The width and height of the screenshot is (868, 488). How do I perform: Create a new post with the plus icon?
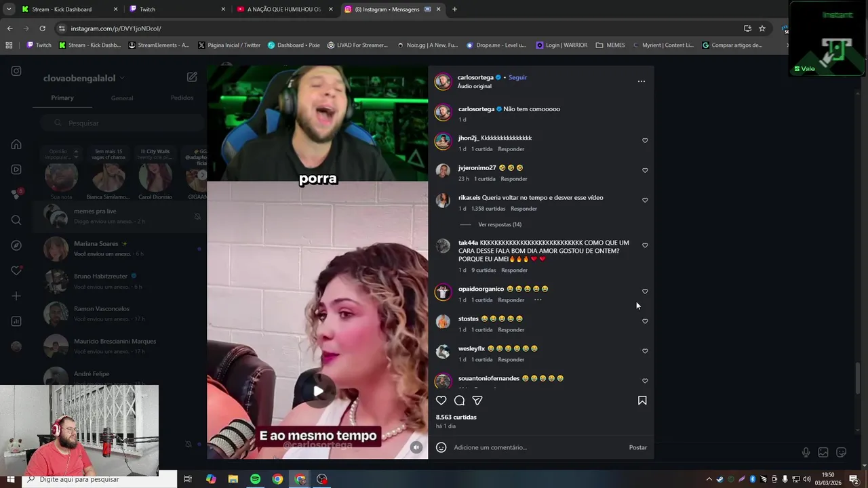point(16,296)
